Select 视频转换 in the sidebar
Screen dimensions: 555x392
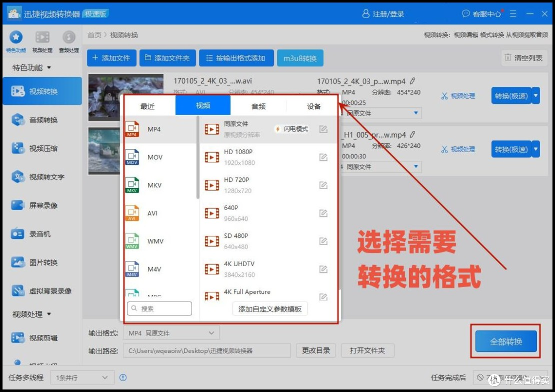(x=43, y=91)
